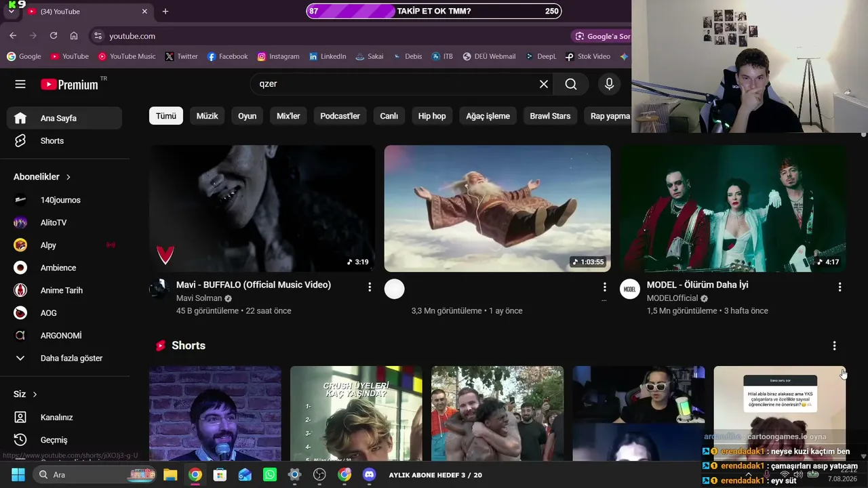Open the Instagram bookmark

[x=278, y=56]
